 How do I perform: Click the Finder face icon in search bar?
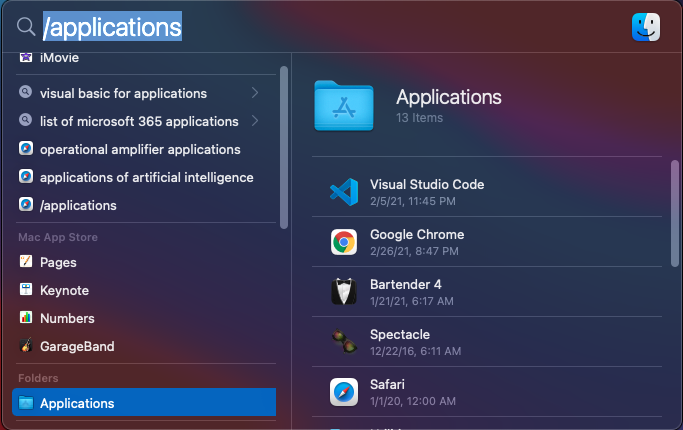pyautogui.click(x=646, y=27)
